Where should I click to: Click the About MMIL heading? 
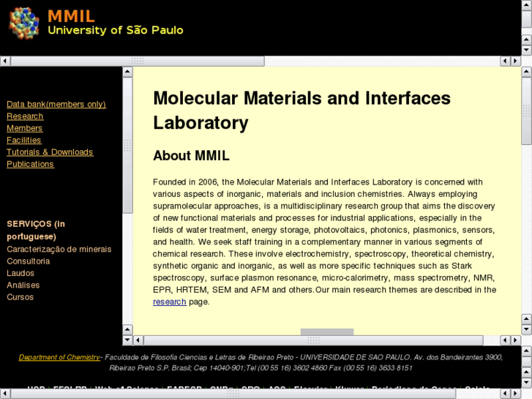click(191, 155)
